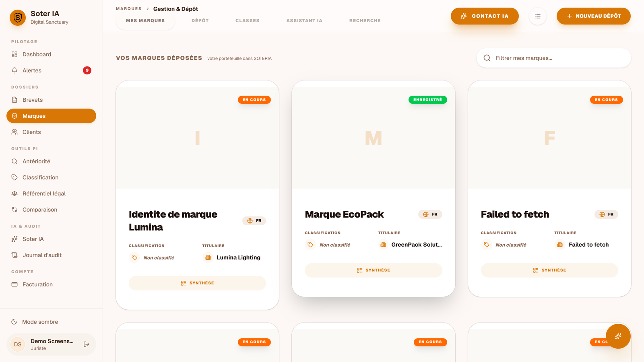Click the Failed to fetch card thumbnail
The height and width of the screenshot is (362, 644).
(549, 138)
